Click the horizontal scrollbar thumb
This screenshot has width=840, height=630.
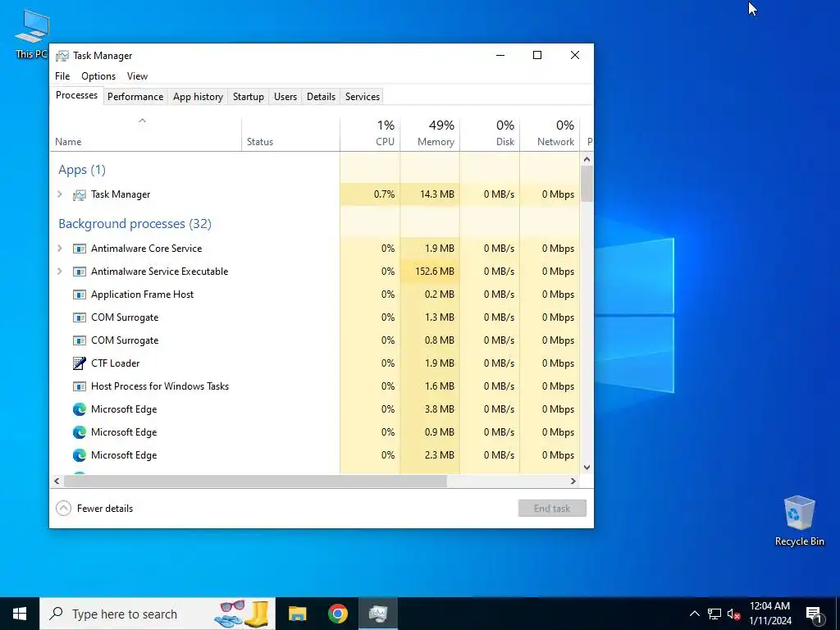[256, 481]
